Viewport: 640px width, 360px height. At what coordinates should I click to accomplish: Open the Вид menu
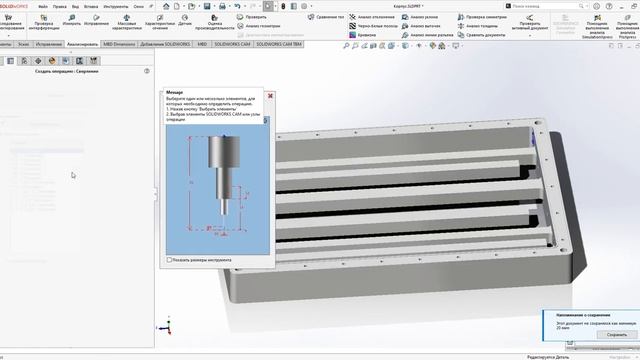pos(75,7)
